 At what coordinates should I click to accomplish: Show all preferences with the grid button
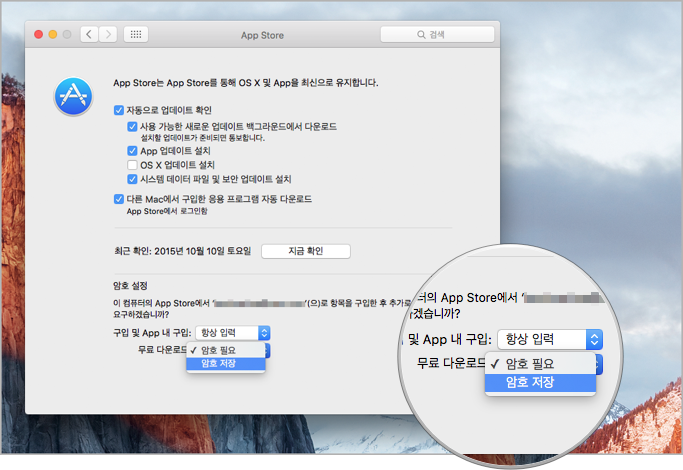pyautogui.click(x=136, y=34)
